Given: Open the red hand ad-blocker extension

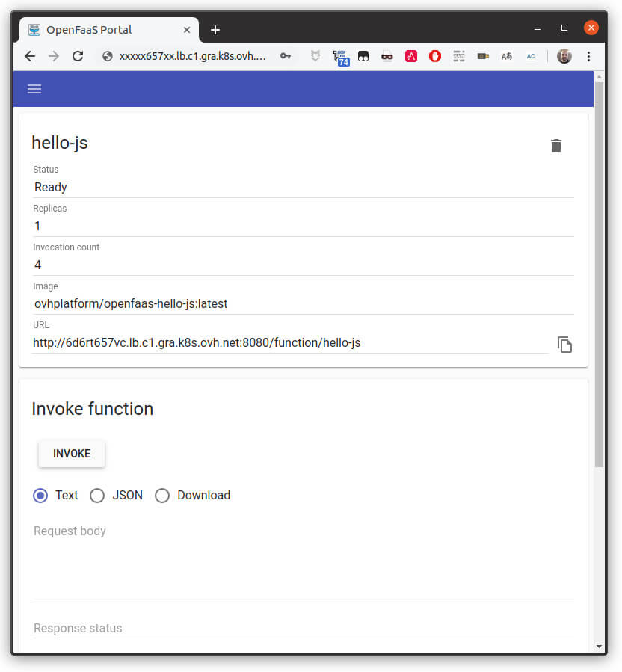Looking at the screenshot, I should [435, 56].
